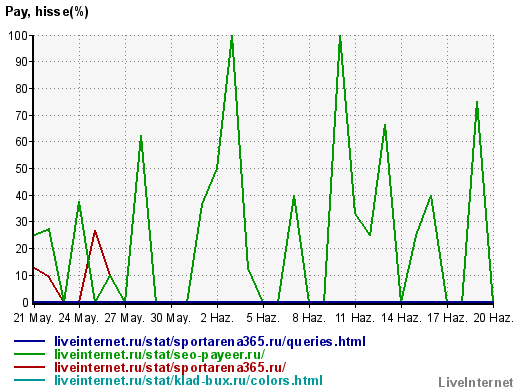Select the 2 Haz. date label
The width and height of the screenshot is (520, 392).
[217, 318]
